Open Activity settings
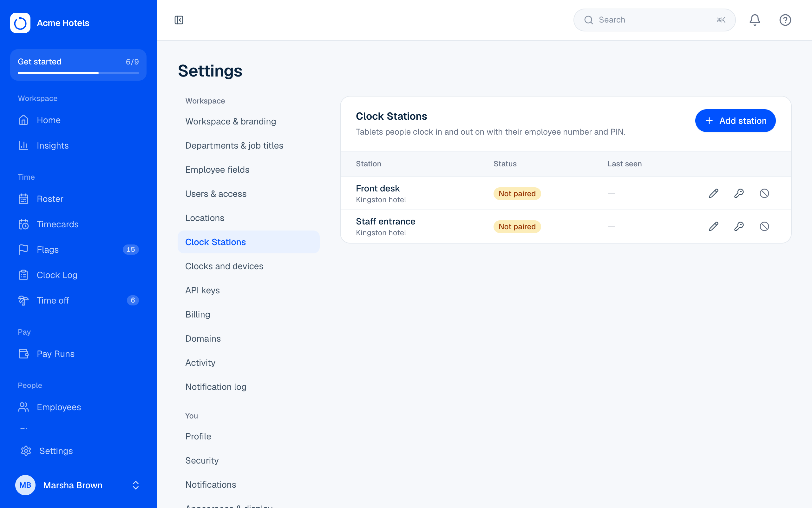The image size is (812, 508). click(x=249, y=363)
